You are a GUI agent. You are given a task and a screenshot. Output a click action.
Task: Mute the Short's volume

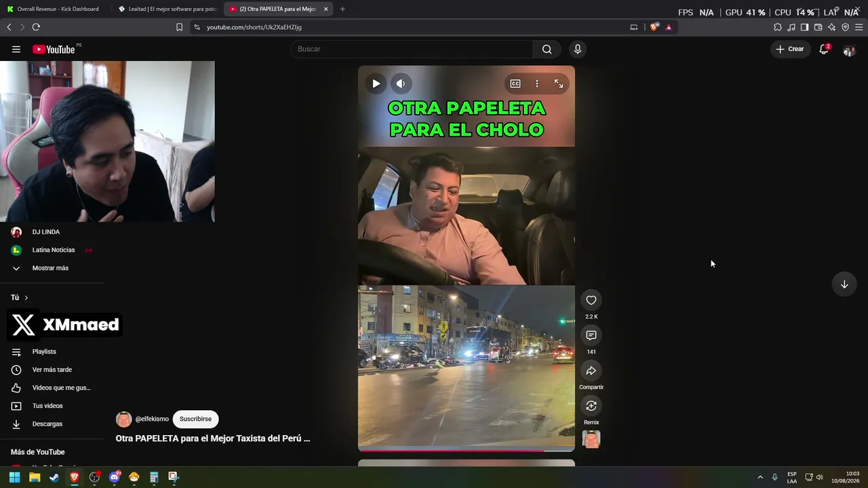click(401, 83)
